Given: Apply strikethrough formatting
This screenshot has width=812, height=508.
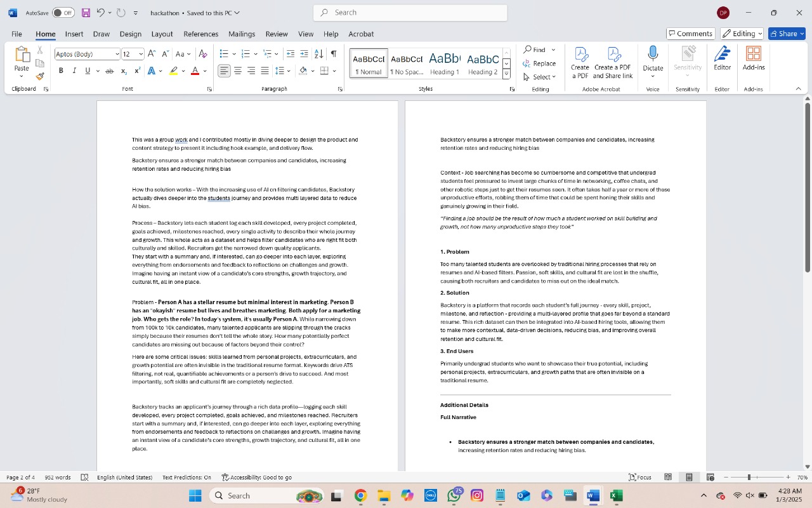Looking at the screenshot, I should click(x=110, y=71).
